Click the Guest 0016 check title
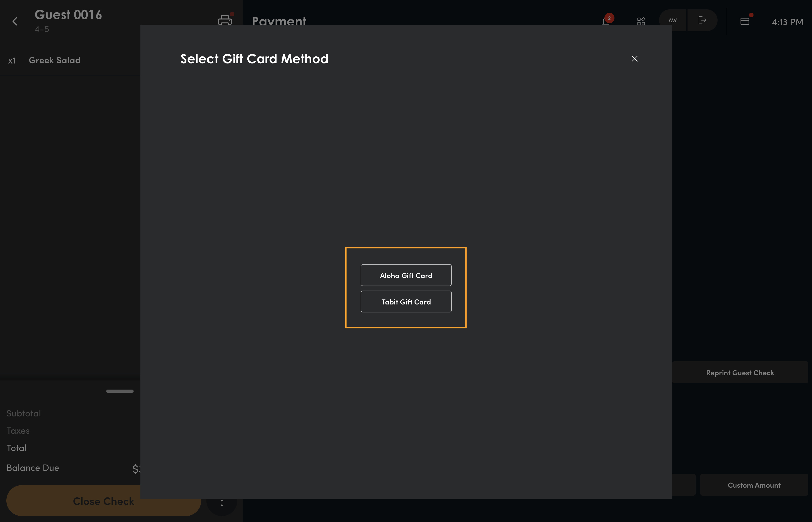The image size is (812, 522). (68, 15)
